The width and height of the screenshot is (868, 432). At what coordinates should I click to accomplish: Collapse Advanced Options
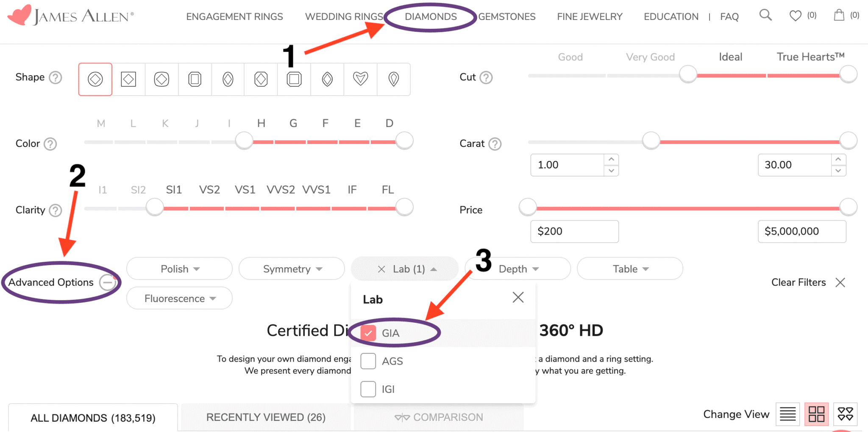[107, 282]
